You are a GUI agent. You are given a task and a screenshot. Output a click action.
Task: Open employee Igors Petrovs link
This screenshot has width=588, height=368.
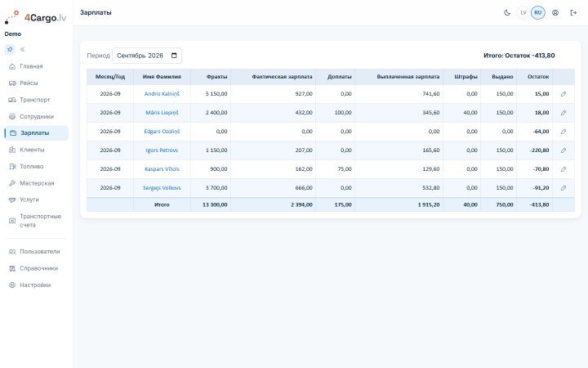[162, 150]
